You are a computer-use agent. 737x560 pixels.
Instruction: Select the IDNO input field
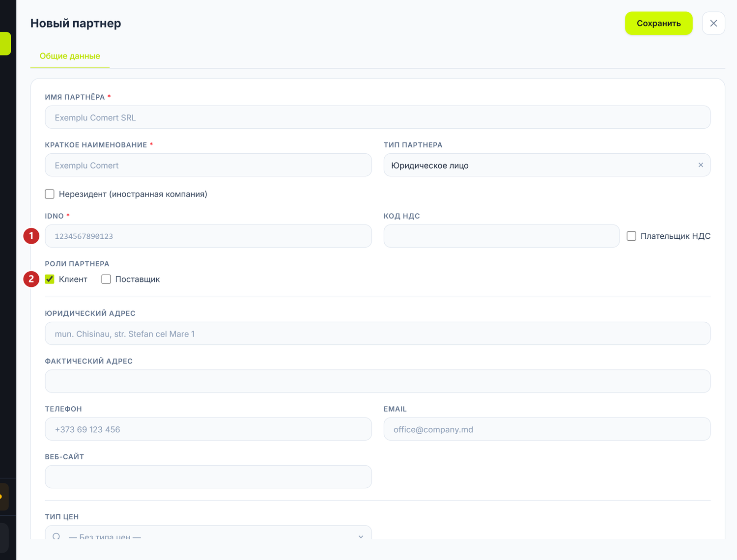[208, 236]
